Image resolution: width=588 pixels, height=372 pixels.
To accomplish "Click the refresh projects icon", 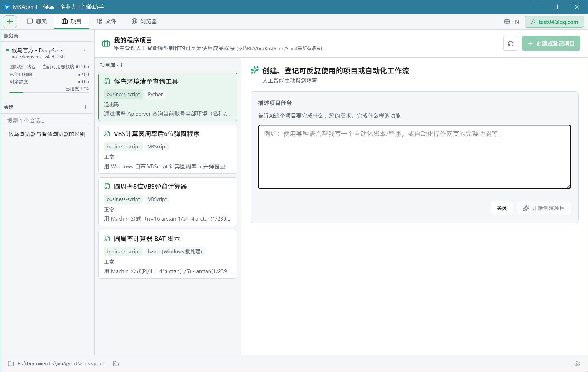I will coord(511,44).
